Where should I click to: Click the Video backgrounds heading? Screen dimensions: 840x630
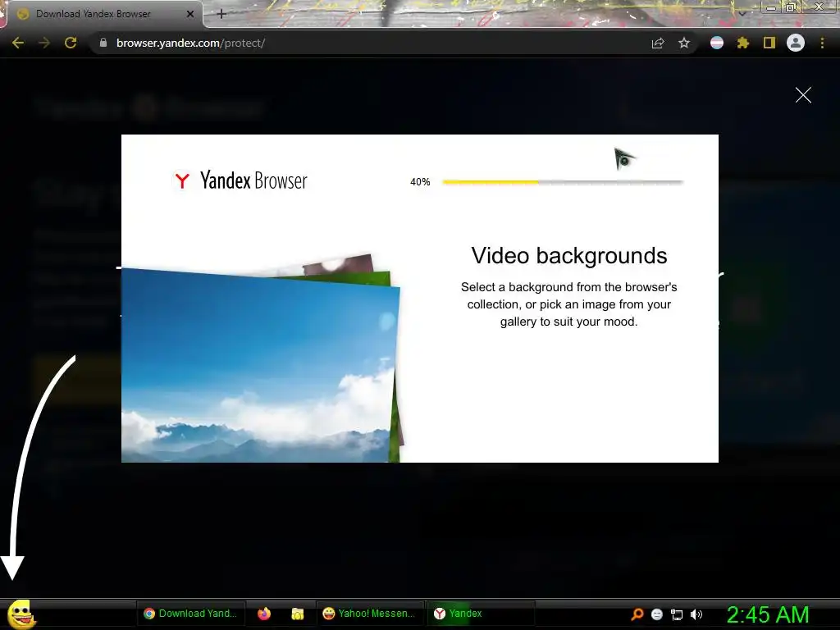pos(569,256)
